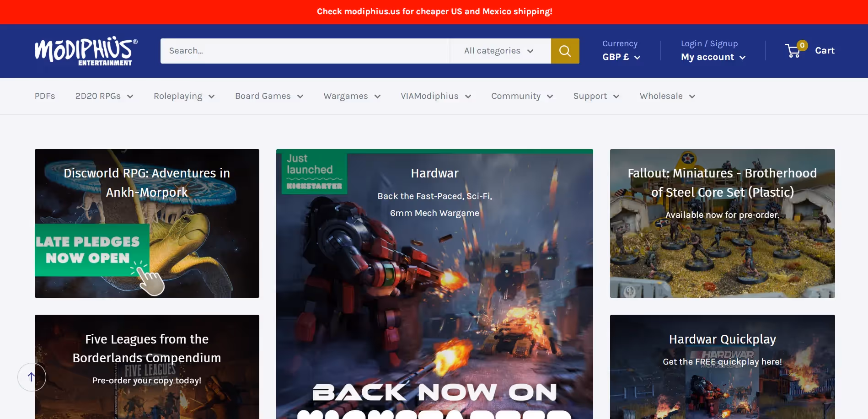Screen dimensions: 868x419
Task: Click the Late Pledges Now Open badge
Action: (x=92, y=250)
